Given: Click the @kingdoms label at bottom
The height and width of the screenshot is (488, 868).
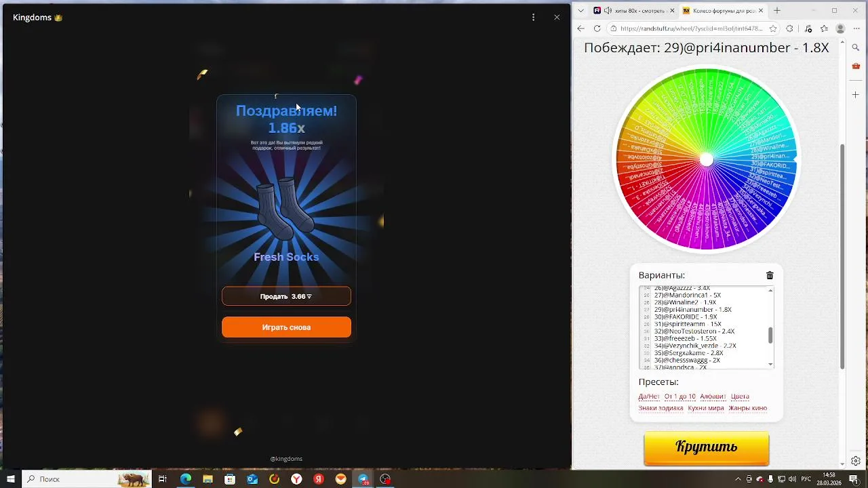Looking at the screenshot, I should click(x=286, y=459).
